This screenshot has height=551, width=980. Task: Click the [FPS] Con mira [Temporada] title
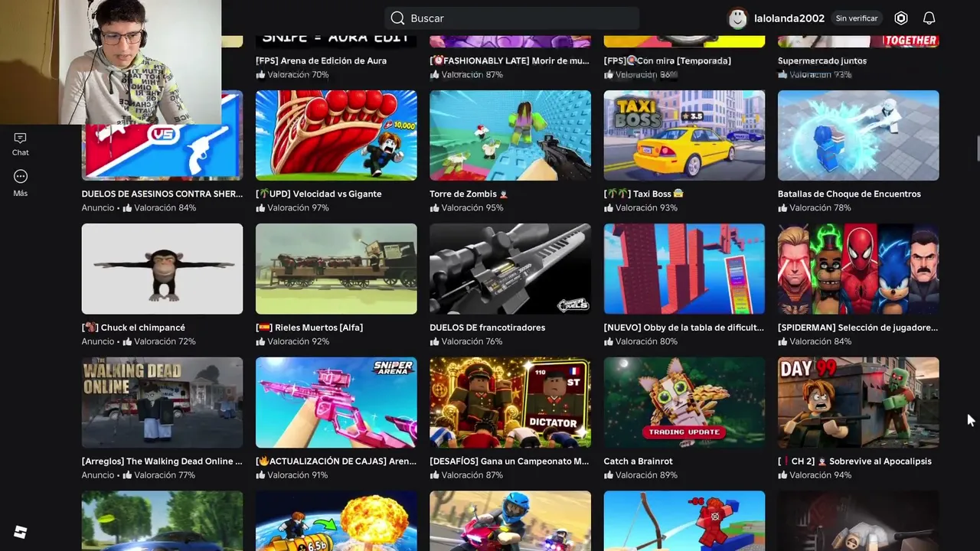668,60
